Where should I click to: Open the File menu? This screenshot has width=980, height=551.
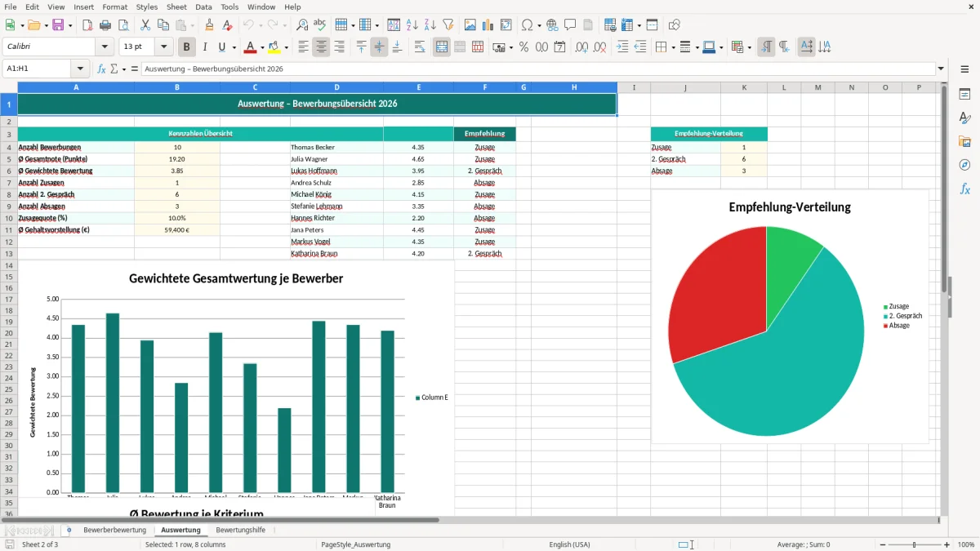point(11,7)
